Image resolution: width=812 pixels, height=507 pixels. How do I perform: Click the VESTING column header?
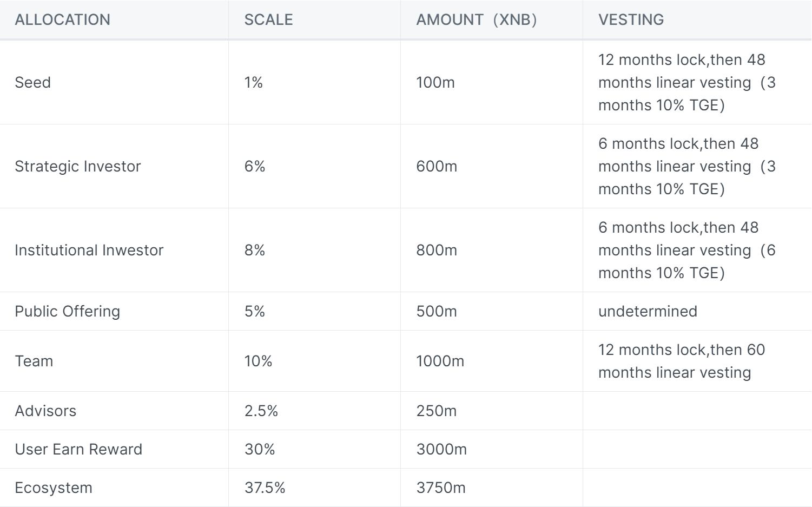click(631, 20)
